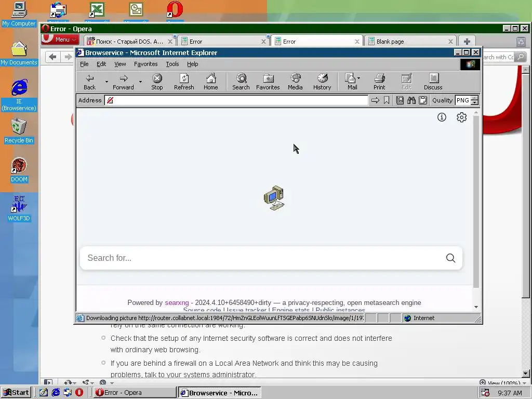
Task: Click the Quality value field showing PNG
Action: (463, 100)
